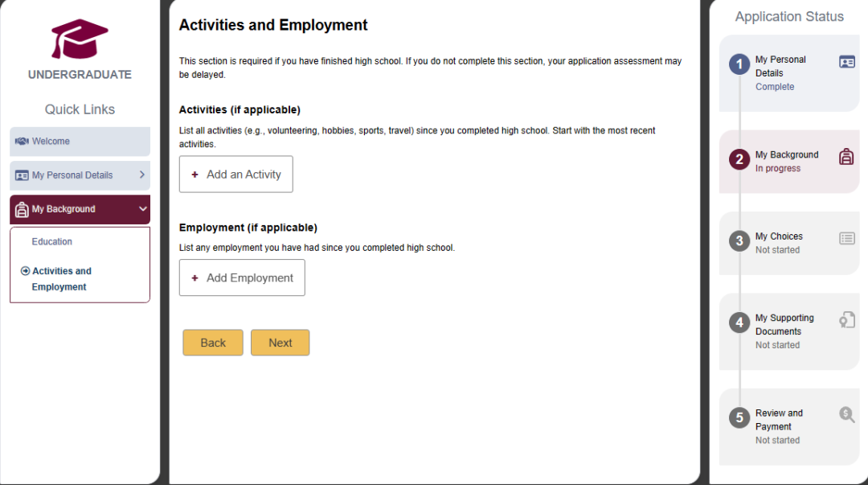Expand My Personal Details with chevron arrow

tap(142, 175)
